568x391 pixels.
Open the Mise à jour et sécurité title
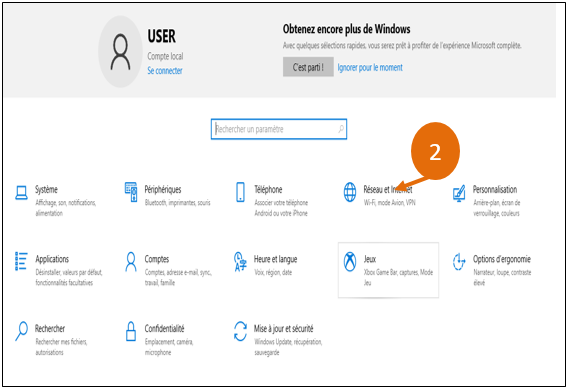point(283,328)
